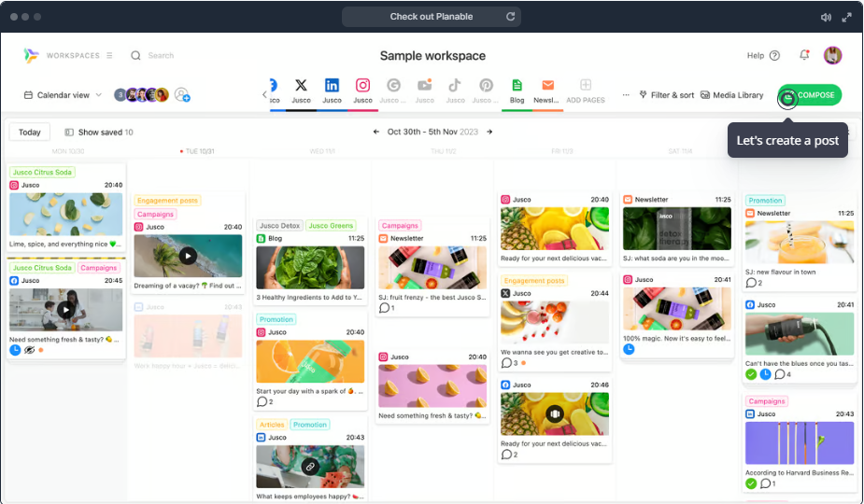
Task: Select the Pinterest Jusco page
Action: 486,91
